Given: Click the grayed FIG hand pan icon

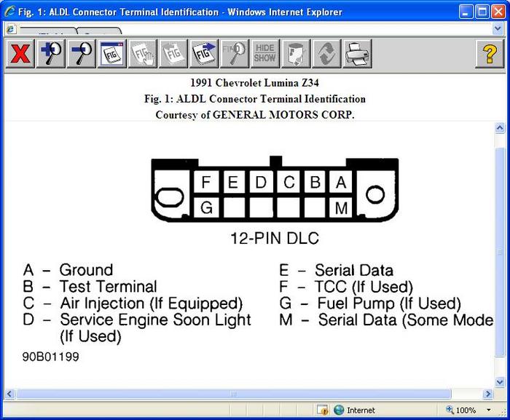Looking at the screenshot, I should (143, 54).
